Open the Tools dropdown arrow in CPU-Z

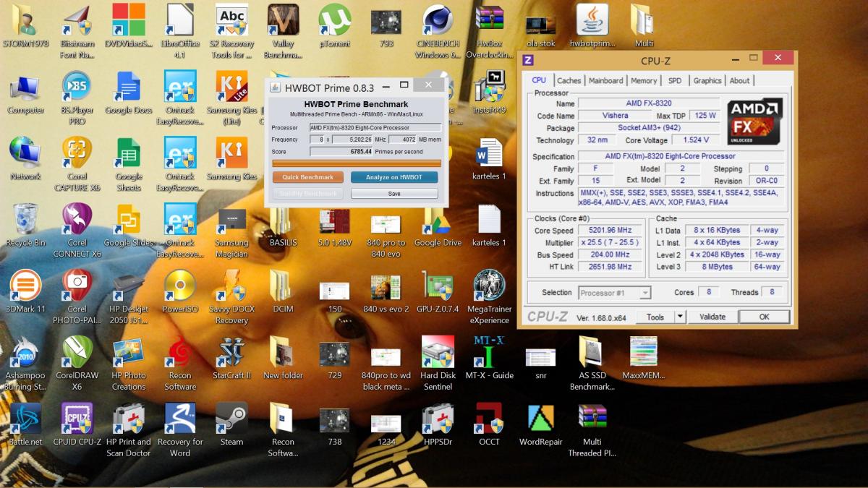(680, 317)
